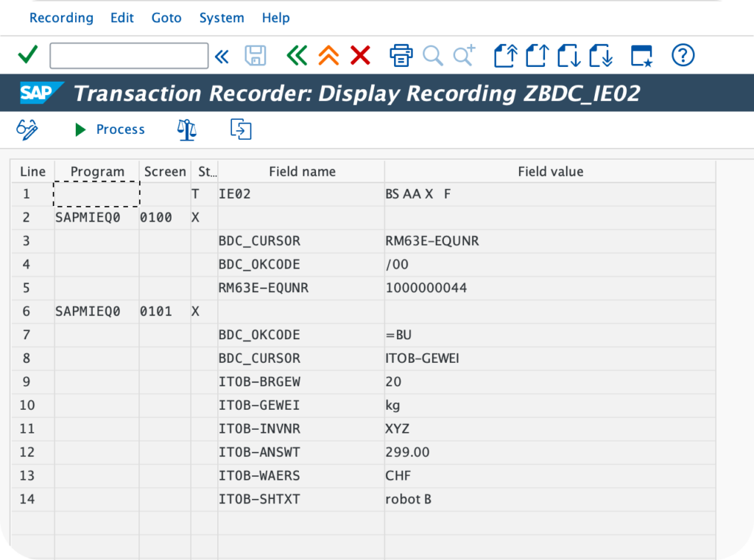Click field name RM63E-EQUNR in line 5
This screenshot has height=560, width=754.
[x=301, y=288]
